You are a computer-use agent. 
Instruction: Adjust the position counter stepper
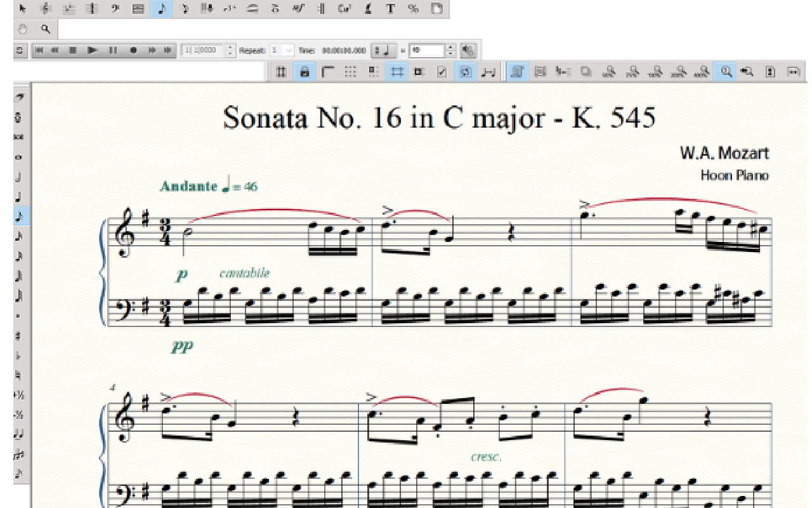[230, 50]
